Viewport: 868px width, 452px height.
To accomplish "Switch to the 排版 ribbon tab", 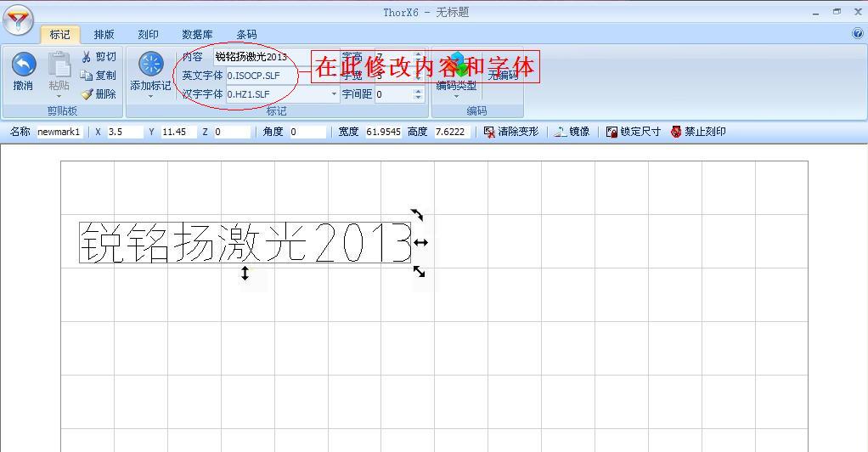I will pyautogui.click(x=104, y=35).
